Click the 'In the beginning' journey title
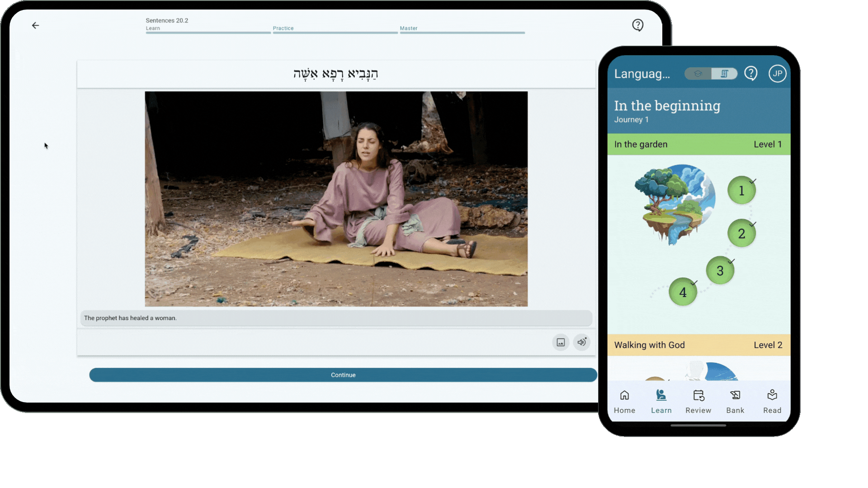The height and width of the screenshot is (488, 868). tap(667, 106)
